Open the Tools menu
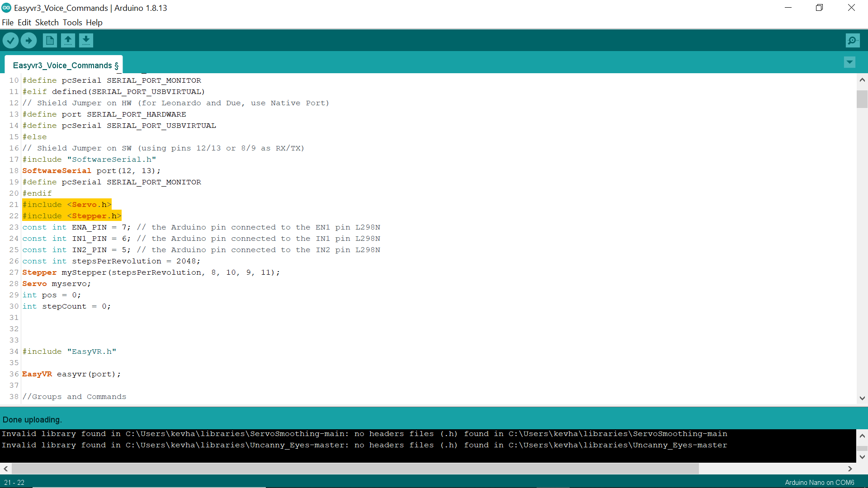The height and width of the screenshot is (488, 868). (72, 22)
